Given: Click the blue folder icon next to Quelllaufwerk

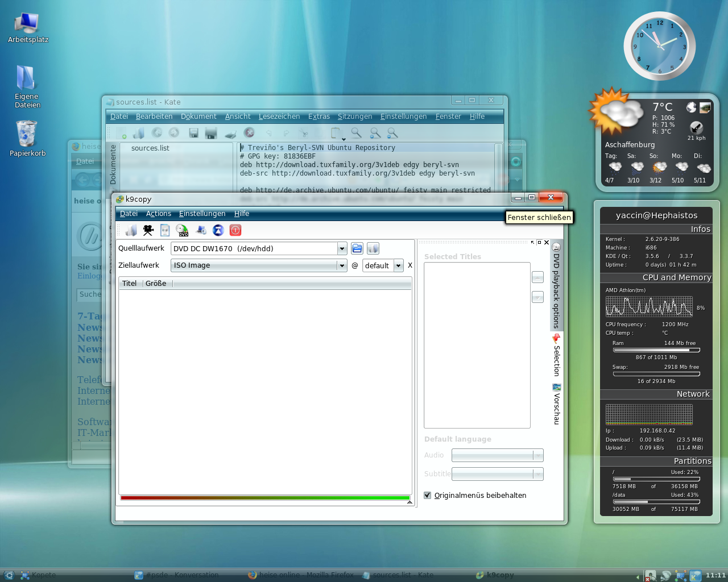Looking at the screenshot, I should click(357, 248).
